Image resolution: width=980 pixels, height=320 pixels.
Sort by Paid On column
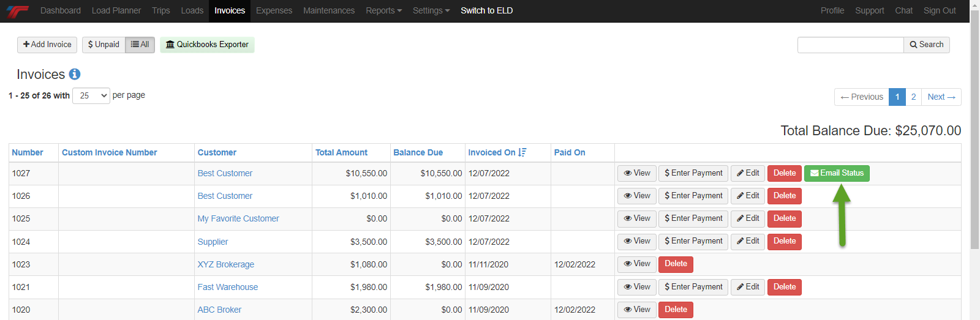[x=570, y=152]
